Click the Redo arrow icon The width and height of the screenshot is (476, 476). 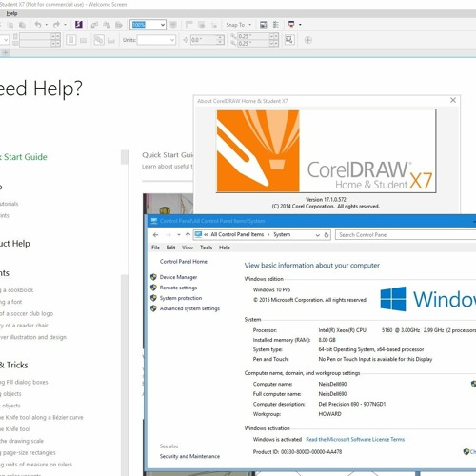coord(56,25)
